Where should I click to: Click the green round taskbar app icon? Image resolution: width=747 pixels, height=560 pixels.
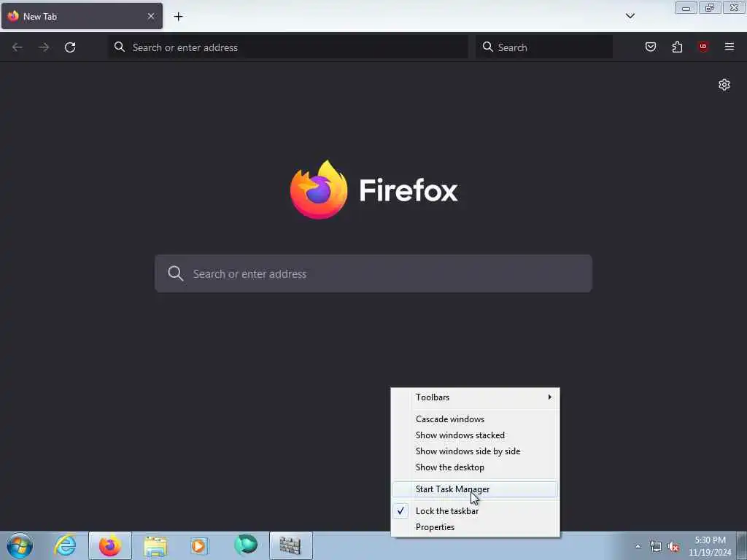click(246, 545)
